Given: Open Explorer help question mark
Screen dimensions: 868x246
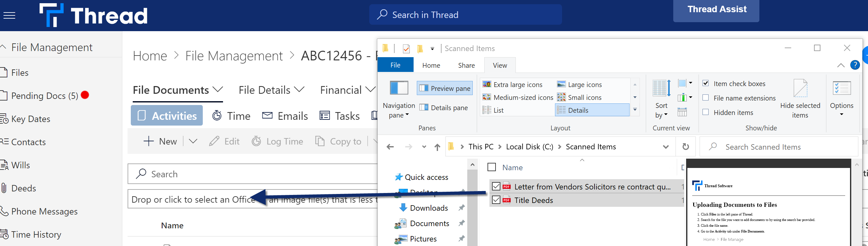Looking at the screenshot, I should point(855,65).
